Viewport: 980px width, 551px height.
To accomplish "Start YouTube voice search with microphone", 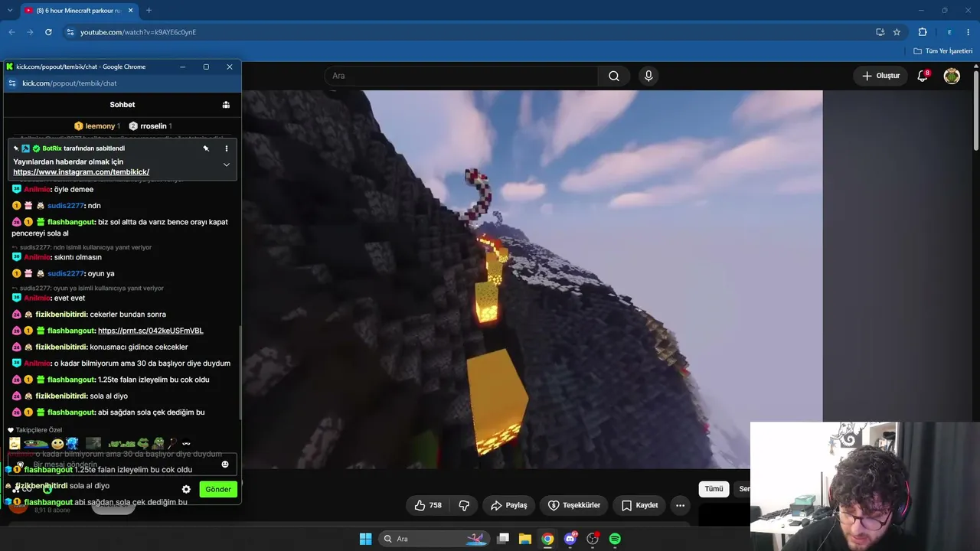I will tap(648, 76).
